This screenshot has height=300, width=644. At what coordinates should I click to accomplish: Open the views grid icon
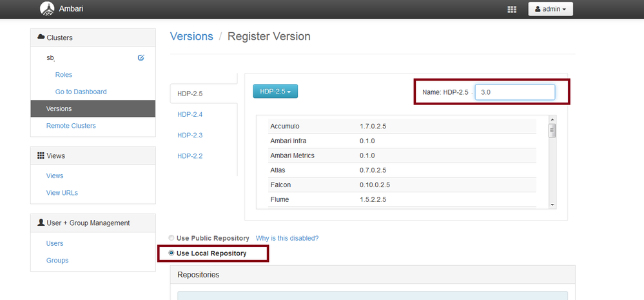click(512, 10)
